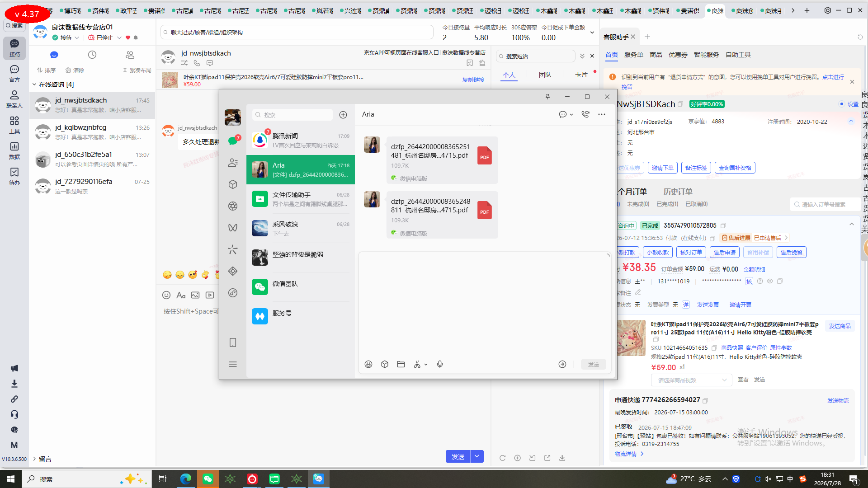Open the first dzfp PDF file from Aria

(x=442, y=160)
